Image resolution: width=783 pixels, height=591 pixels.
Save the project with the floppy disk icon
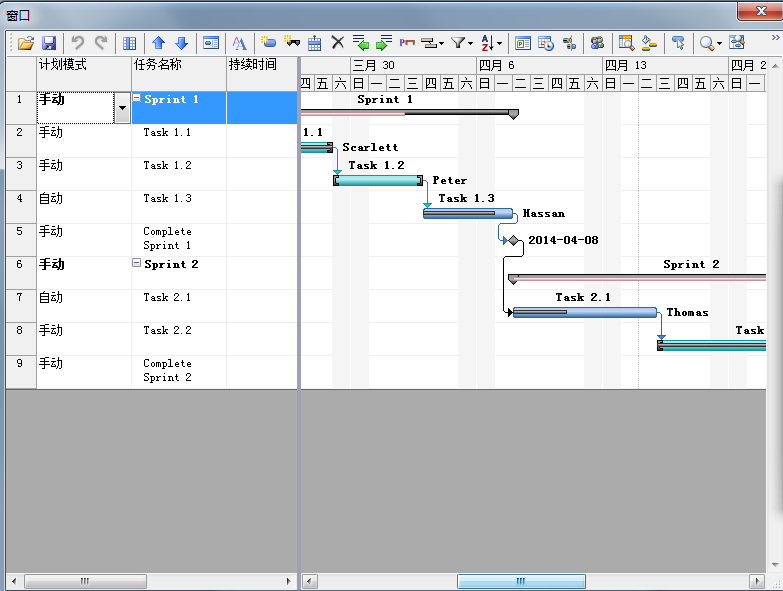click(48, 43)
